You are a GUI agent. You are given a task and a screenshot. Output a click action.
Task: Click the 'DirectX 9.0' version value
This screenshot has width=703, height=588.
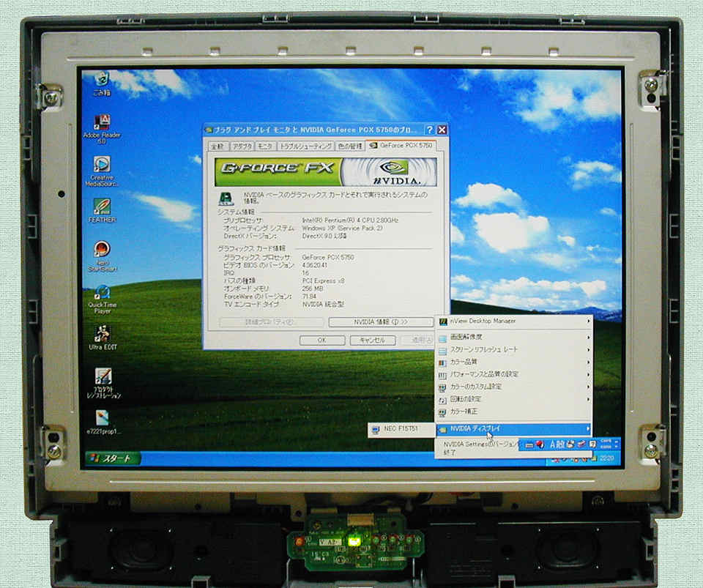pyautogui.click(x=324, y=236)
